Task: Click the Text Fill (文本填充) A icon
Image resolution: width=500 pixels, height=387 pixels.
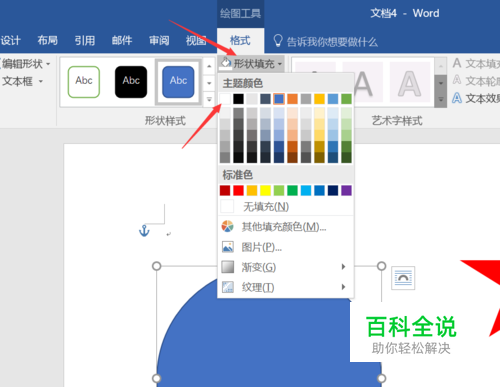Action: point(457,63)
